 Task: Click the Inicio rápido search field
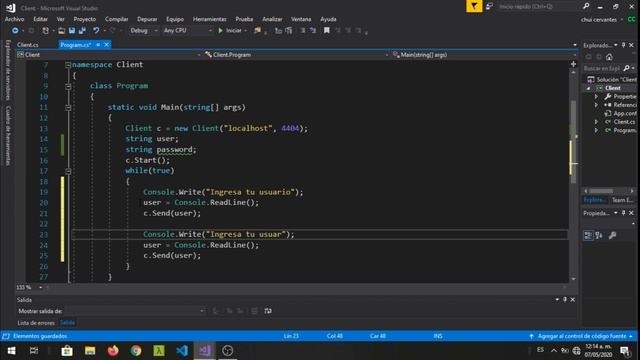(538, 6)
